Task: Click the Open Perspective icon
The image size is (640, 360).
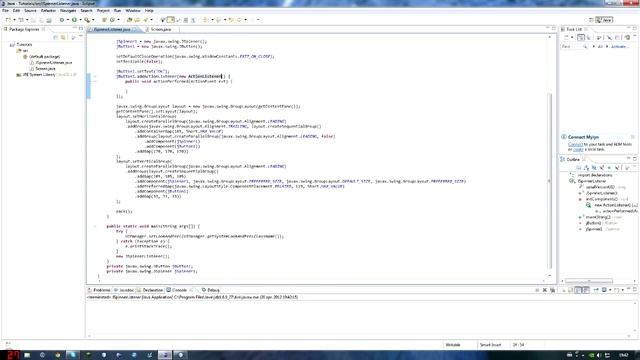Action: (591, 20)
